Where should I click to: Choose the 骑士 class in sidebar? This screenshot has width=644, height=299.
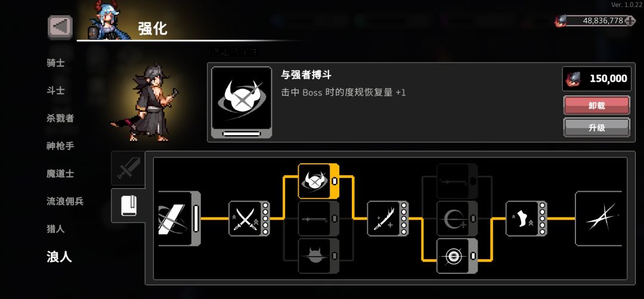55,63
